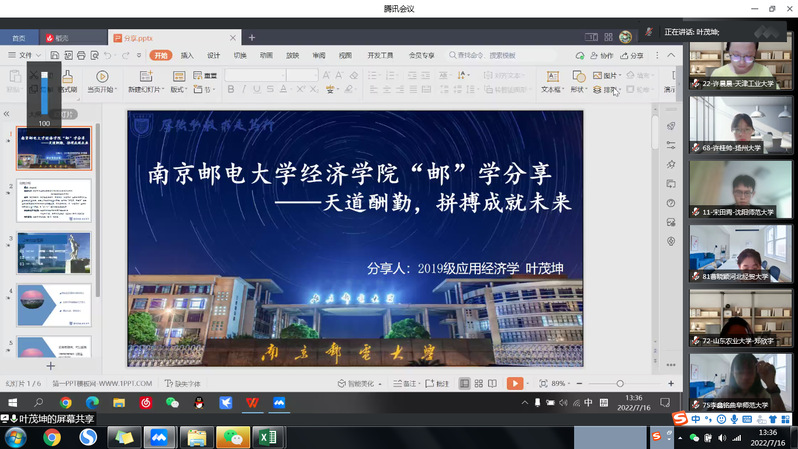This screenshot has width=798, height=449.
Task: Switch to the 动画 (Animation) ribbon tab
Action: [x=266, y=55]
